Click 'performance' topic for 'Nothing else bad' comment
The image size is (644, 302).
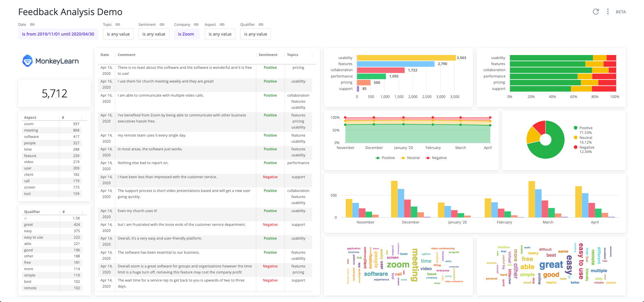(x=298, y=163)
